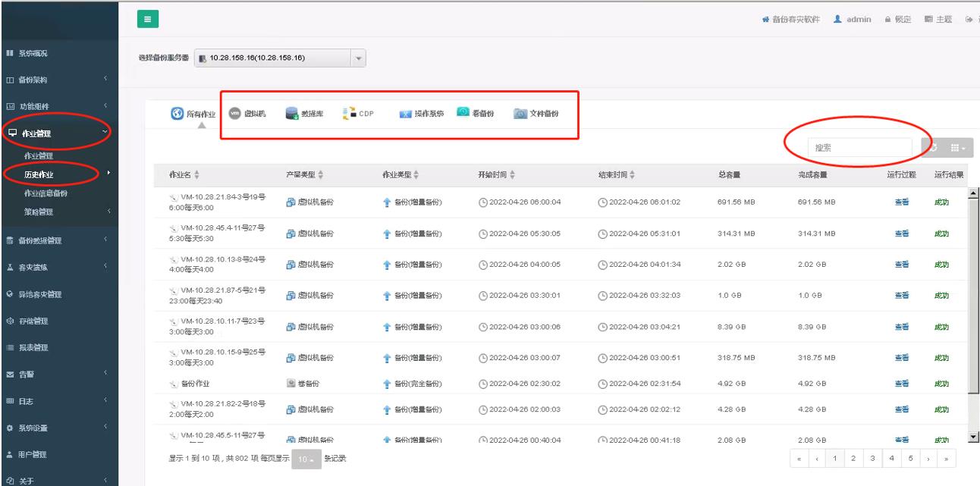Sort table by 开始时间 column header
This screenshot has height=486, width=980.
(x=497, y=174)
